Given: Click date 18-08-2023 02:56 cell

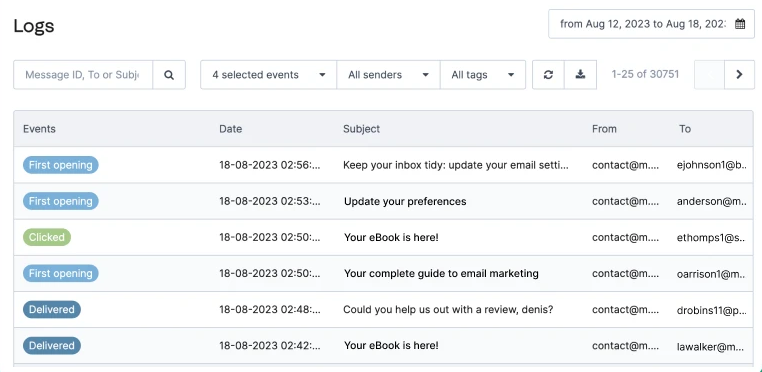Looking at the screenshot, I should (x=270, y=165).
